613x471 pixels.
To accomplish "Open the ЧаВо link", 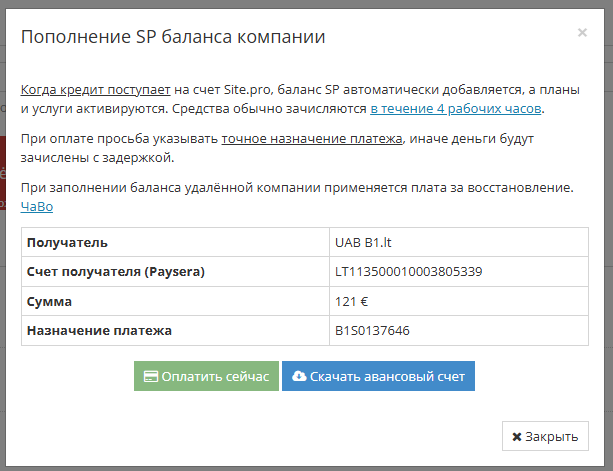I will [37, 206].
